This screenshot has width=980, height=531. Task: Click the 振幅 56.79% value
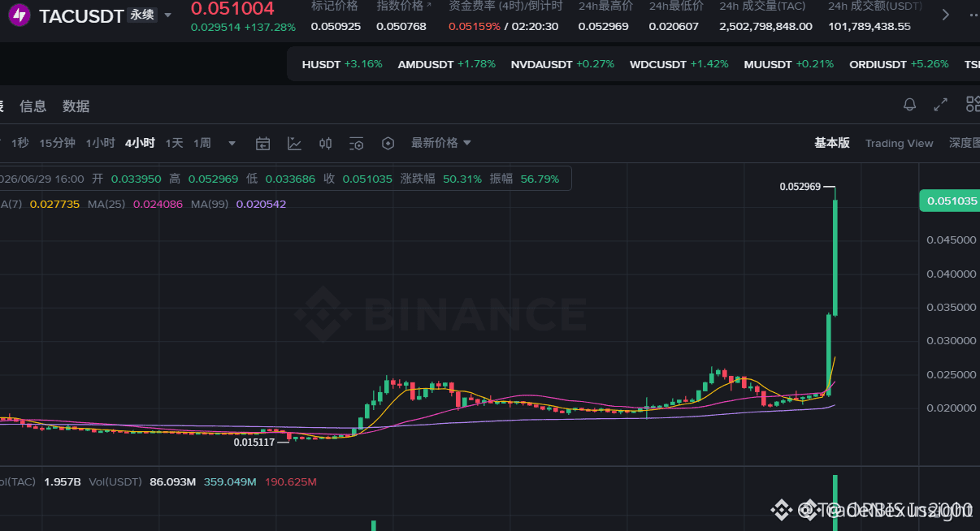540,179
